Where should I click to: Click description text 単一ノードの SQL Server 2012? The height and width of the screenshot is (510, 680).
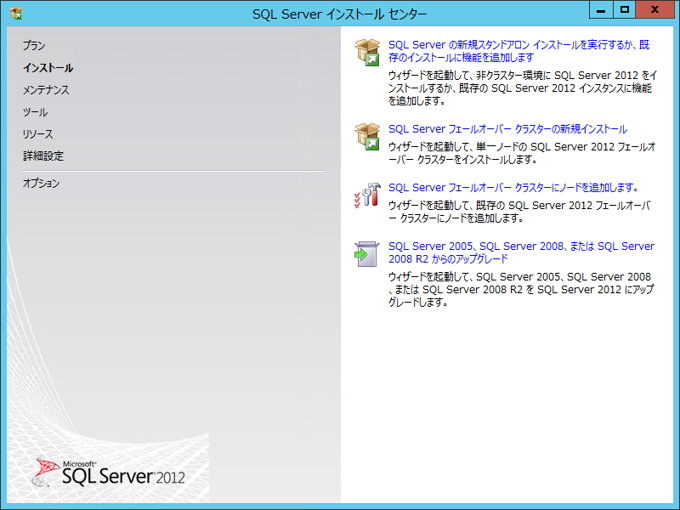click(522, 153)
